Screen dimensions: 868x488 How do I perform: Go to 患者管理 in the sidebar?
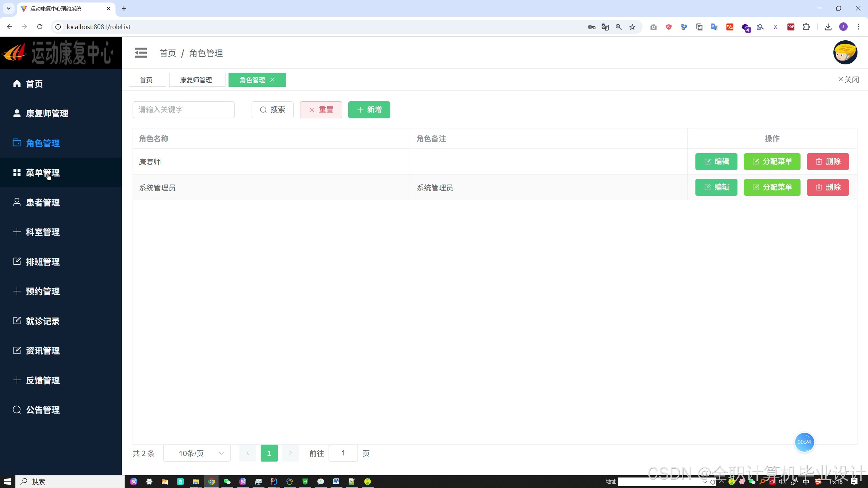(x=43, y=202)
